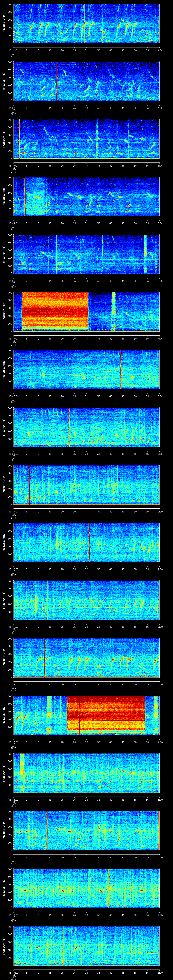The height and width of the screenshot is (980, 173).
Task: Select the spectrogram panel starting at 15:01:00
Action: click(87, 24)
